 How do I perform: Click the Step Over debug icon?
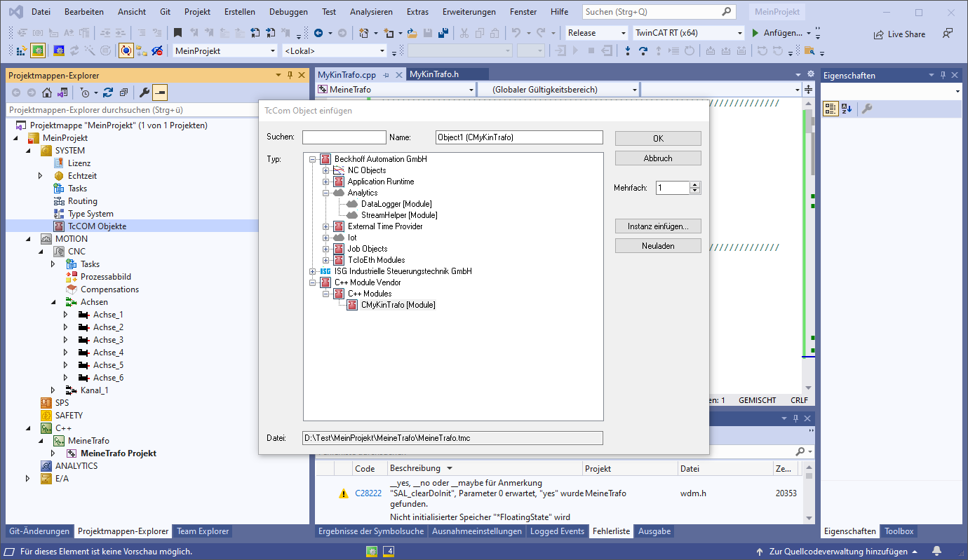coord(643,50)
